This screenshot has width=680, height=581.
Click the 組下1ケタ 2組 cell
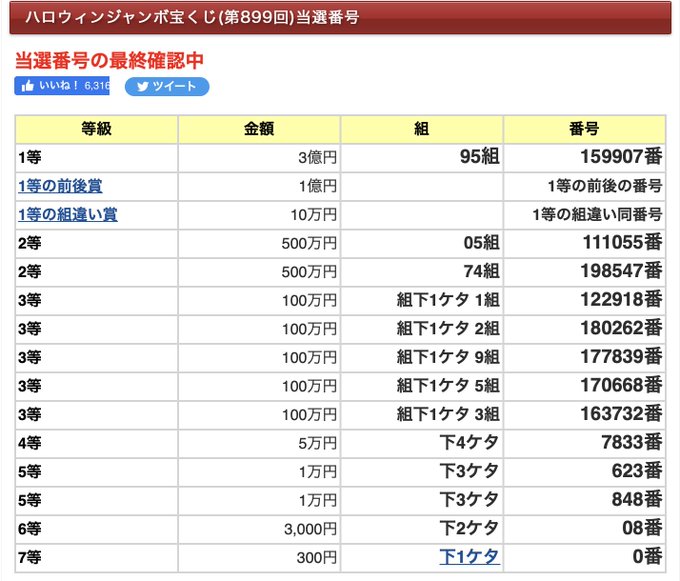coord(422,329)
